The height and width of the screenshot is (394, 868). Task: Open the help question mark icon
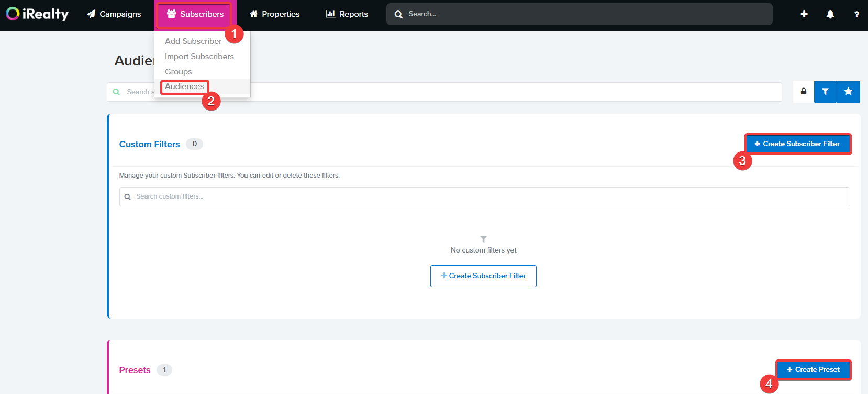tap(856, 14)
